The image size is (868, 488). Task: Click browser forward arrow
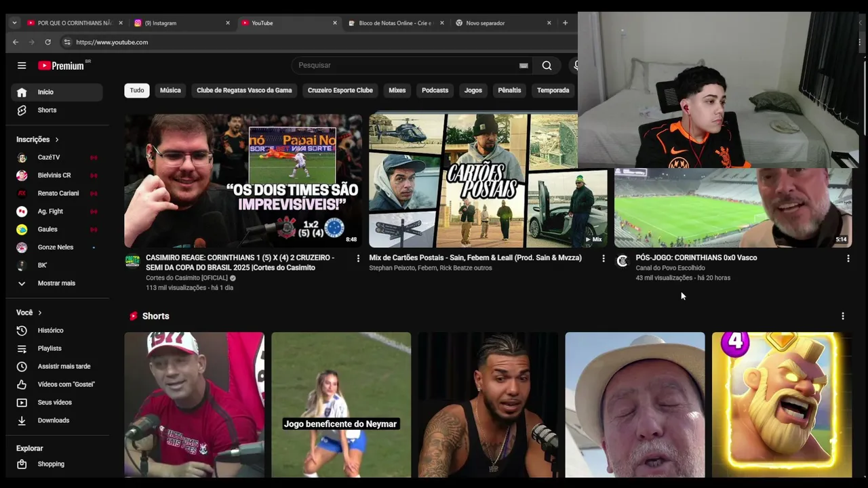31,42
